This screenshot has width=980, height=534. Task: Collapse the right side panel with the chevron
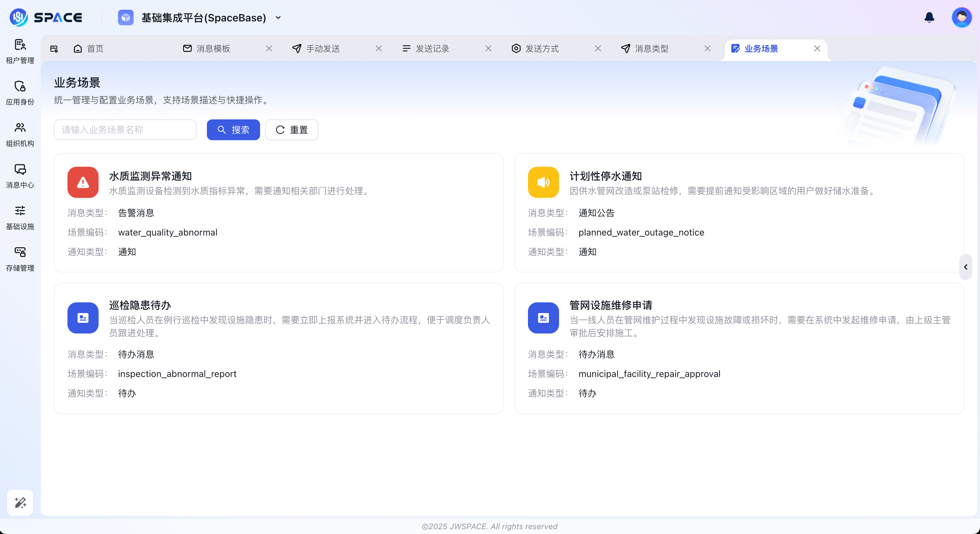click(x=965, y=267)
